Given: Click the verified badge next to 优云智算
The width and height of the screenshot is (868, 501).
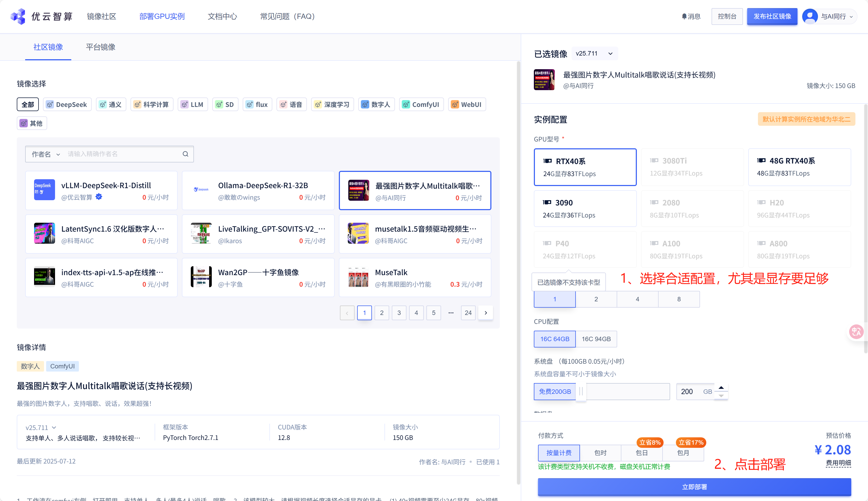Looking at the screenshot, I should 99,197.
